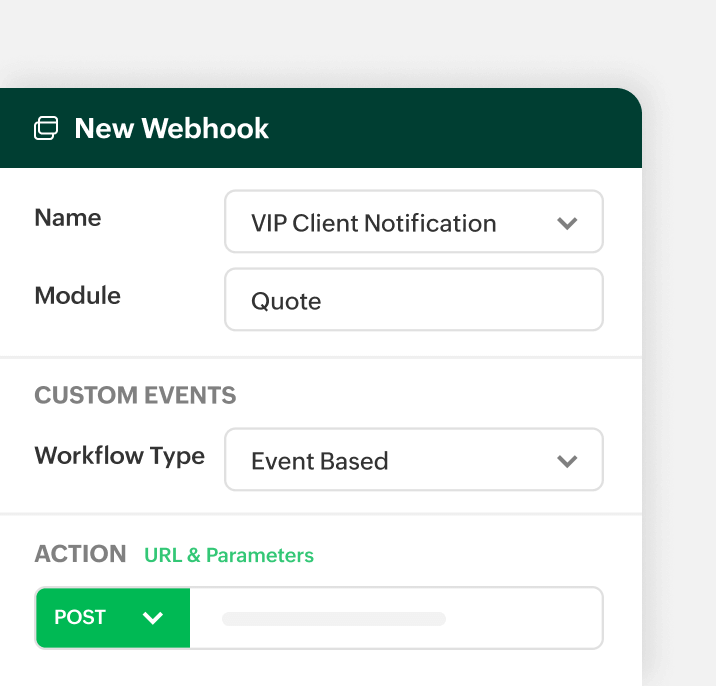716x686 pixels.
Task: Click the Module field label
Action: pos(77,296)
